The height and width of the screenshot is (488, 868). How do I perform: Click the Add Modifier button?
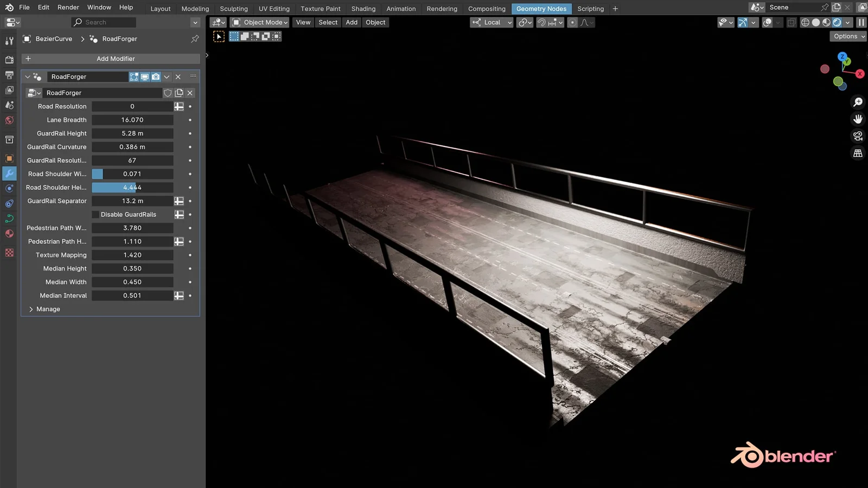[116, 59]
